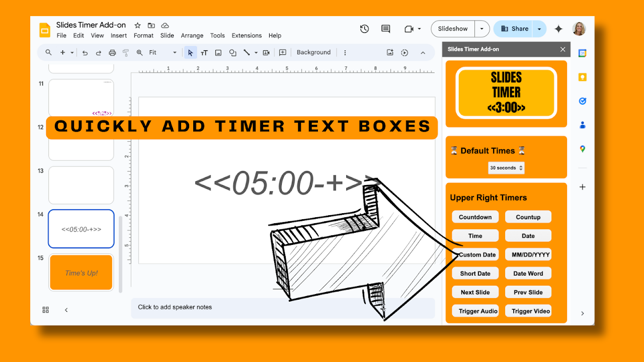Hide the menus with up chevron

[x=423, y=52]
